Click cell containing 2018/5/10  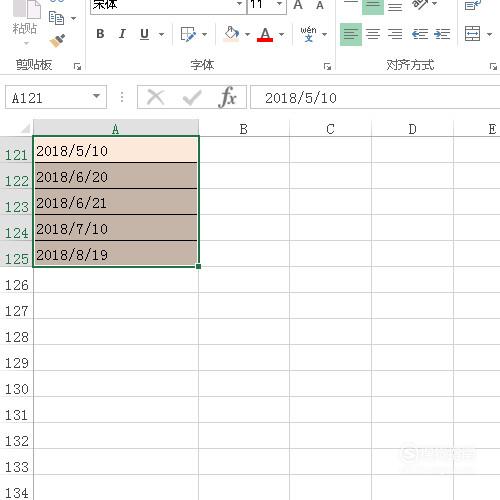116,150
